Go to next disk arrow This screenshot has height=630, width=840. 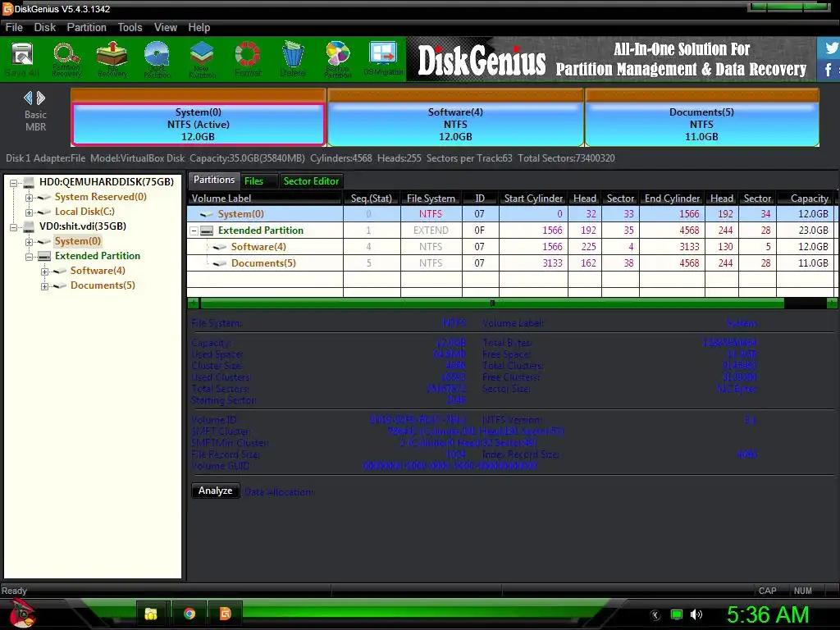pyautogui.click(x=41, y=98)
